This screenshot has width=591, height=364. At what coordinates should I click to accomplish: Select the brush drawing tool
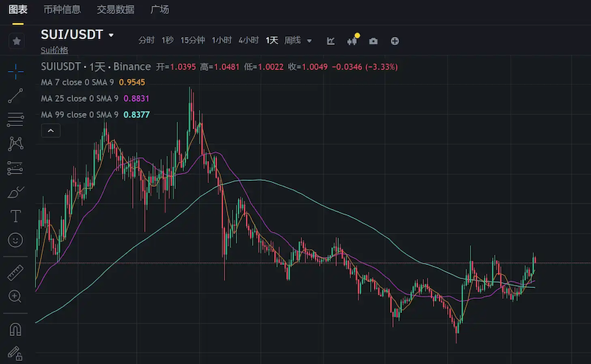click(x=15, y=193)
